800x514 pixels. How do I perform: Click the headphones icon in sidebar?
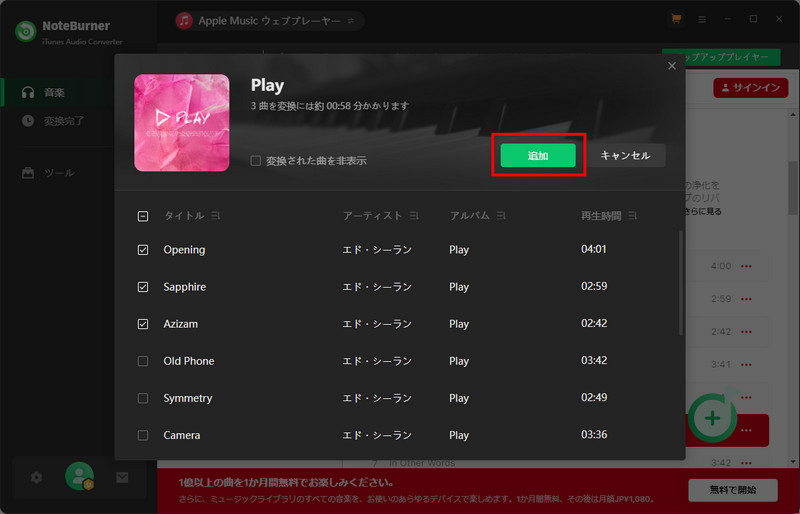pos(28,92)
